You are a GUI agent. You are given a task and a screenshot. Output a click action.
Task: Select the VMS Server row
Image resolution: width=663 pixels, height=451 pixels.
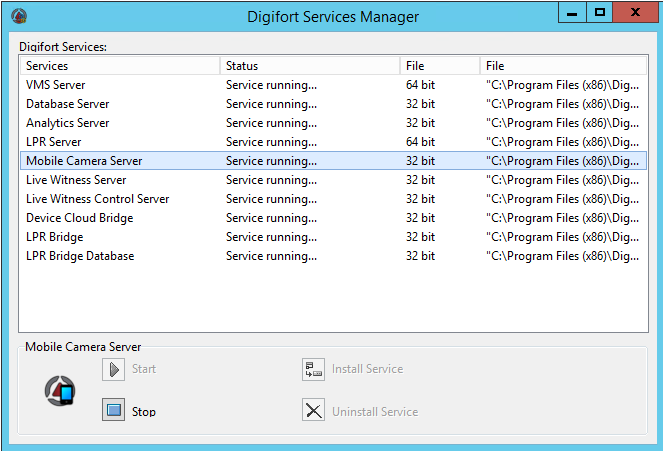pos(333,85)
